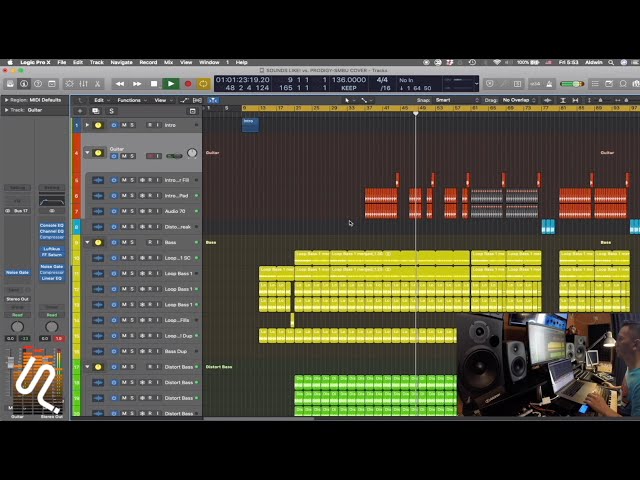Collapse the Distort Bass track stack

point(87,367)
